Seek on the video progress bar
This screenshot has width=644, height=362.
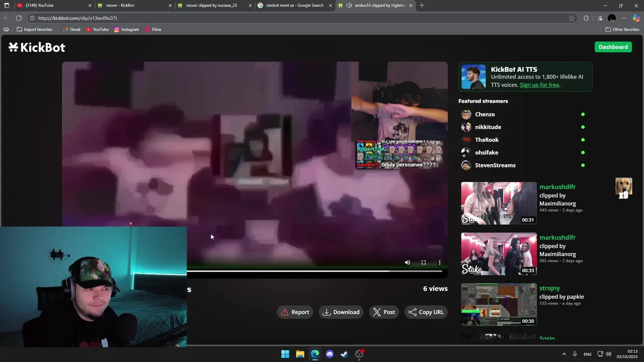[314, 271]
